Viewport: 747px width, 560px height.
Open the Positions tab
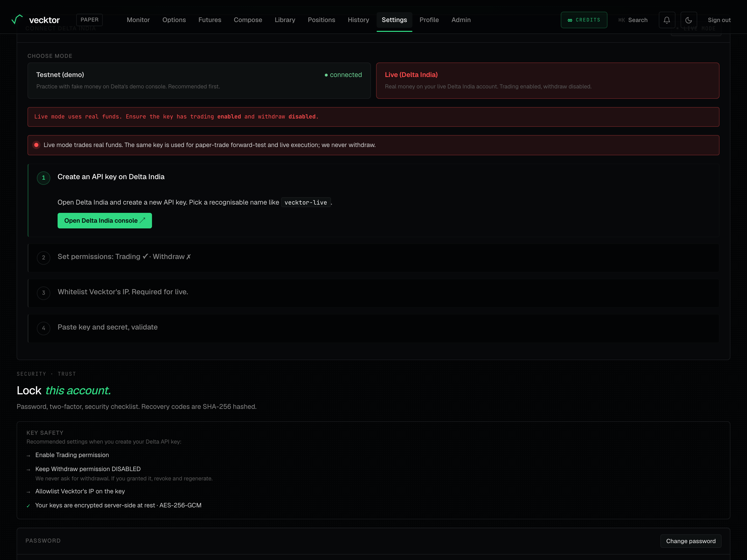click(321, 20)
